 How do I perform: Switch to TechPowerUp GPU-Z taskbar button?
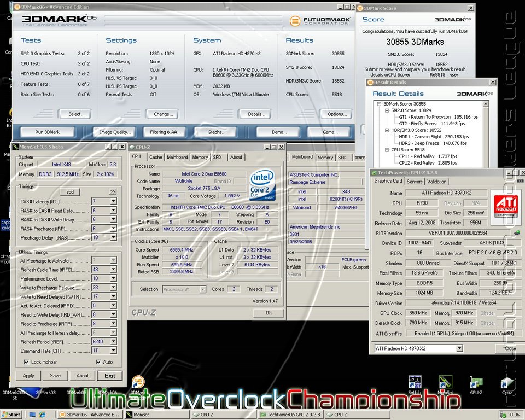coord(291,415)
